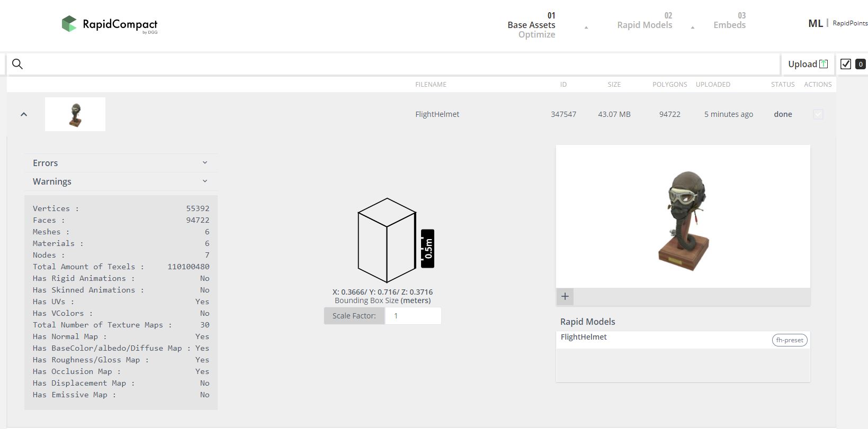Open the dropdown arrow after Base Assets
Image resolution: width=868 pixels, height=429 pixels.
(x=586, y=28)
